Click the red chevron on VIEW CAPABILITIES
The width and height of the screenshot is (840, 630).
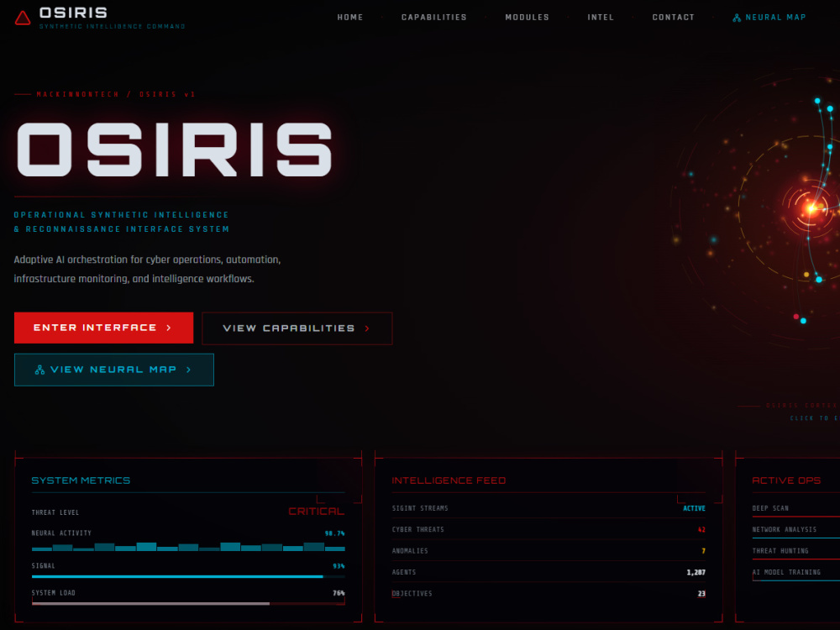point(367,328)
